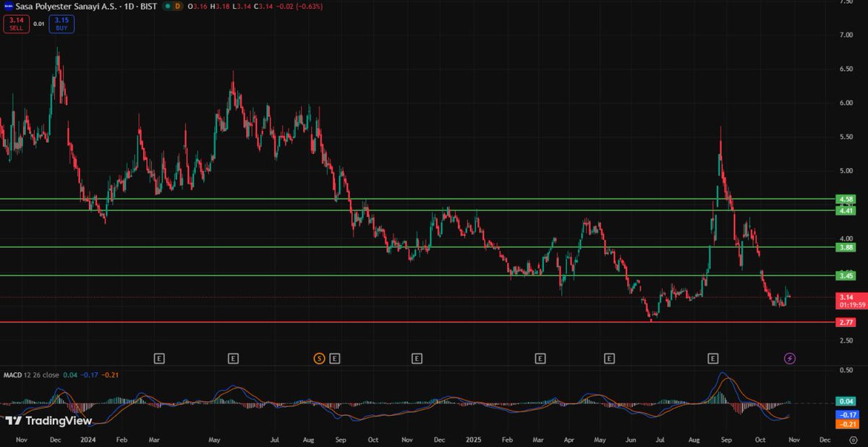The image size is (868, 447).
Task: Open the E earnings marker near March 2025
Action: coord(540,358)
